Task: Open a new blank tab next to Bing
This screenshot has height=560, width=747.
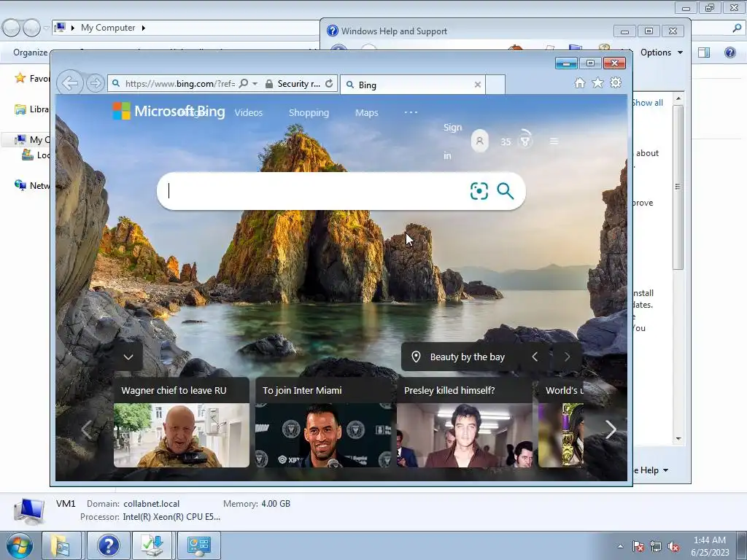Action: [495, 85]
